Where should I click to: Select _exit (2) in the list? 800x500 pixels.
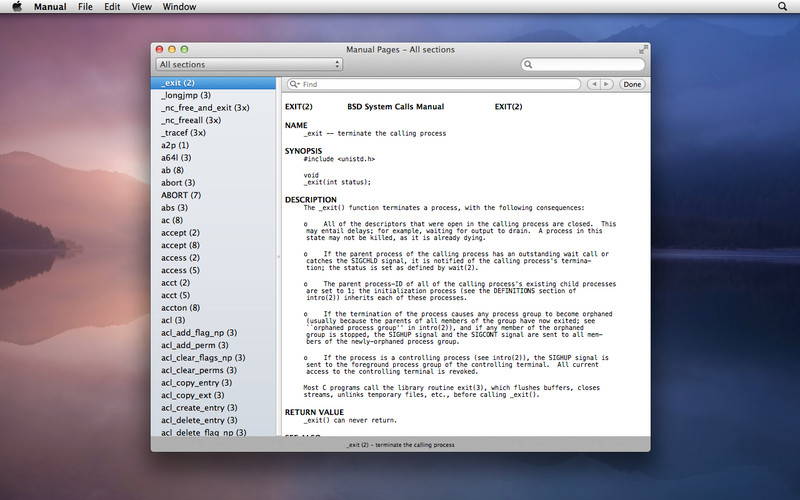pos(213,83)
